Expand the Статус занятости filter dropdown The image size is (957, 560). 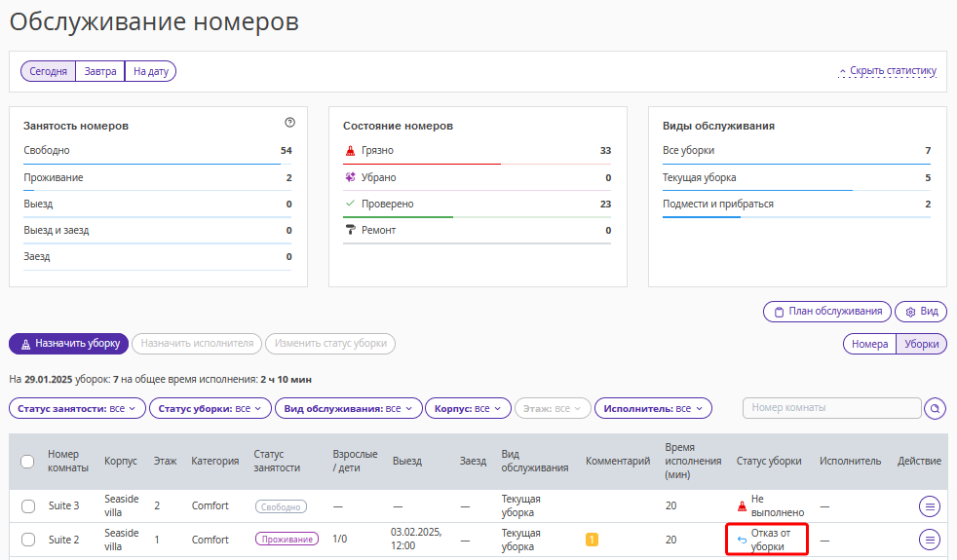pyautogui.click(x=78, y=408)
